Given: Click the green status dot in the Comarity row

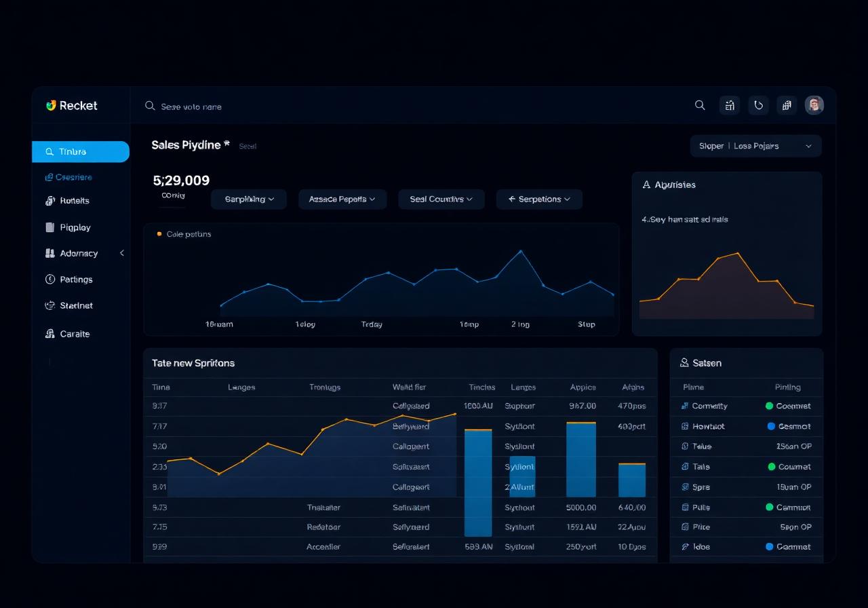Looking at the screenshot, I should [769, 406].
